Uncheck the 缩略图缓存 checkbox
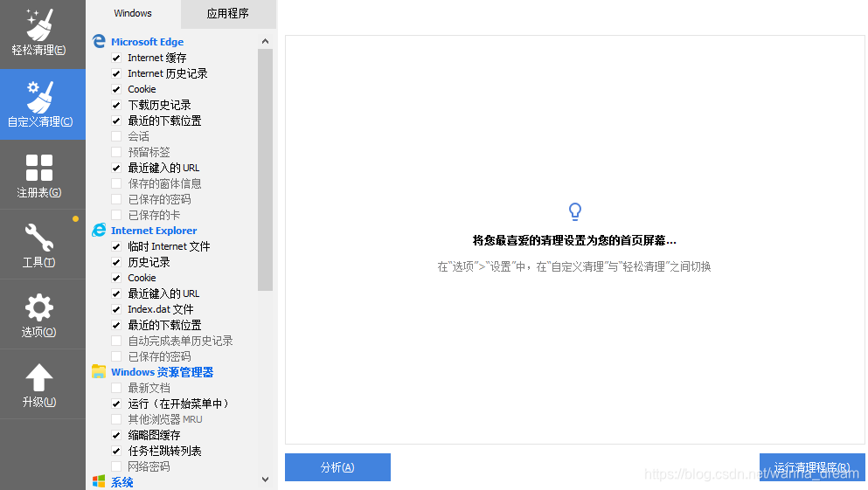868x490 pixels. coord(116,435)
